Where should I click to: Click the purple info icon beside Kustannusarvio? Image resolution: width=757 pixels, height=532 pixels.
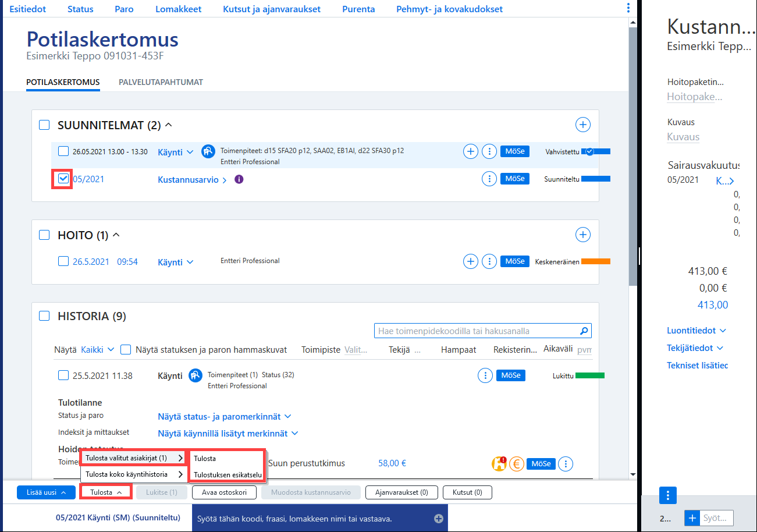point(239,179)
